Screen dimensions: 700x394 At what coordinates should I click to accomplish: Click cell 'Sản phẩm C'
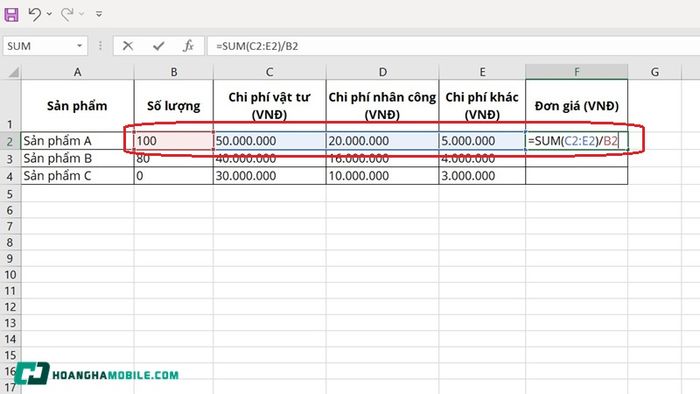click(78, 176)
